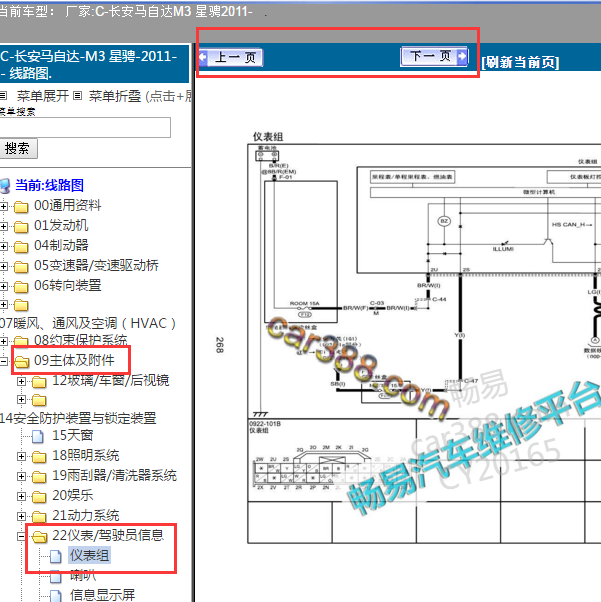601x602 pixels.
Task: Go to next page with 下一页 button
Action: pyautogui.click(x=434, y=56)
